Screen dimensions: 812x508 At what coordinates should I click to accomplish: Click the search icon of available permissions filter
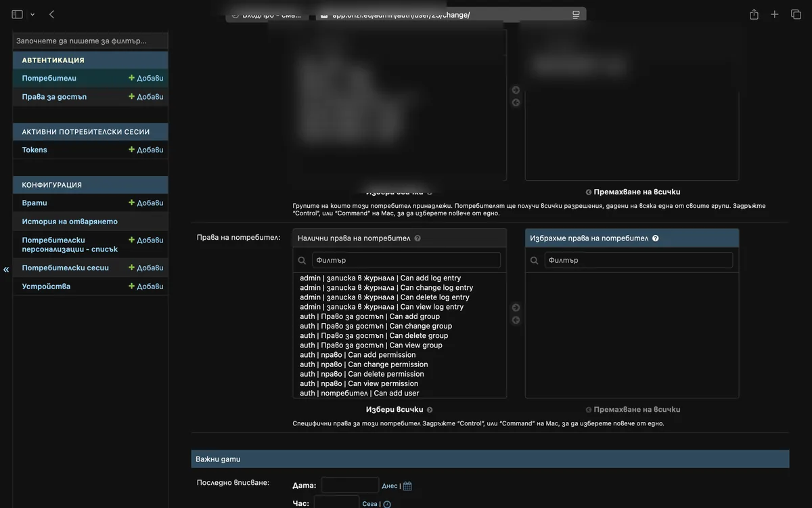pyautogui.click(x=302, y=260)
